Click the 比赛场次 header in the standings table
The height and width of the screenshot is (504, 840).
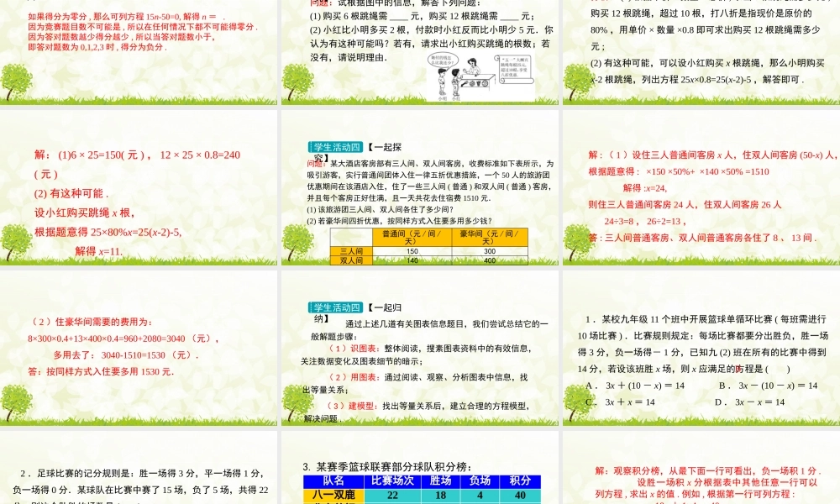tap(392, 481)
